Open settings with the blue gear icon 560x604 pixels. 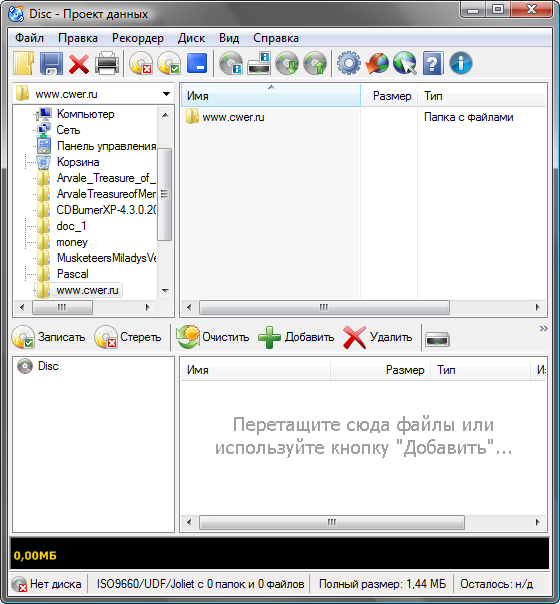(349, 63)
